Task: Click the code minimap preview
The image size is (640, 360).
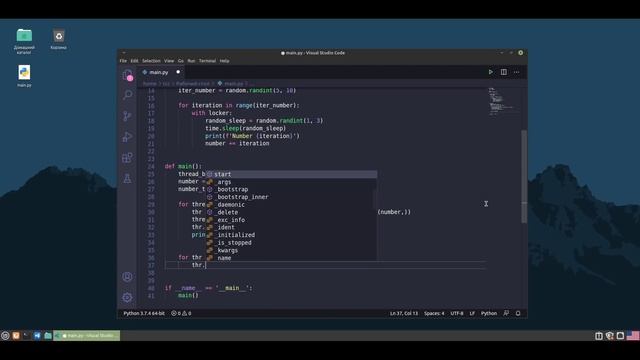Action: 504,101
